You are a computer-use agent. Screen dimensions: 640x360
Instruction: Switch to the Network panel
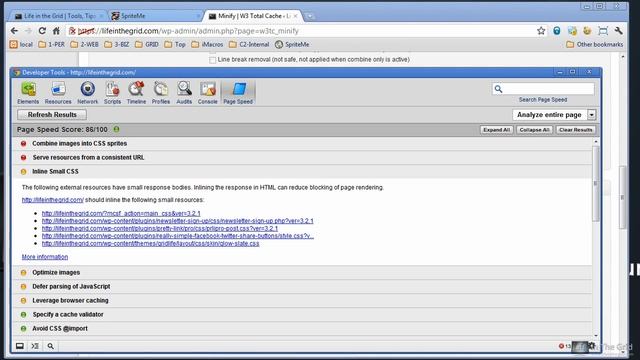coord(87,93)
